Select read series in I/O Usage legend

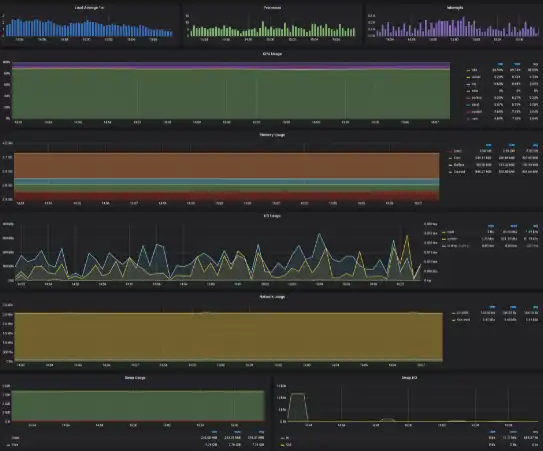[x=451, y=232]
